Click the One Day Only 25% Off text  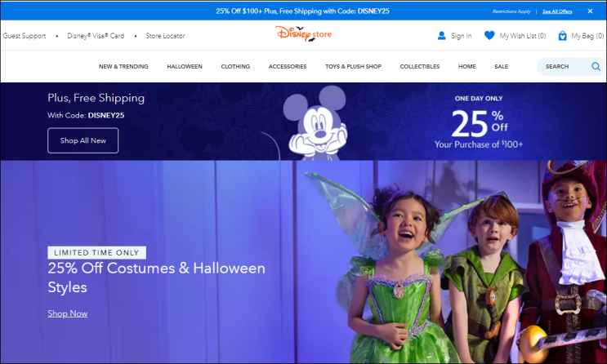click(479, 123)
